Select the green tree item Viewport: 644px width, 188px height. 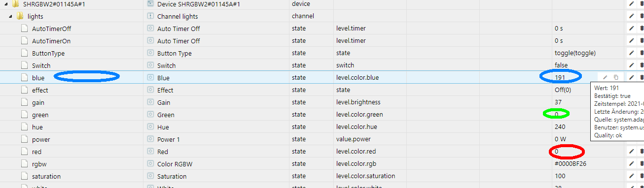[40, 115]
